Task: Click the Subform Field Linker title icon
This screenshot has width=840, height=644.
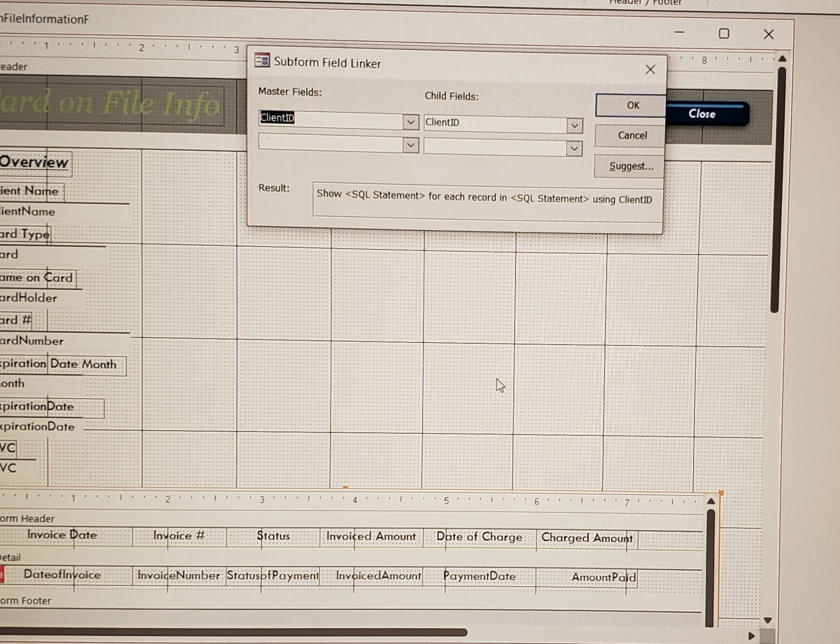Action: tap(262, 60)
